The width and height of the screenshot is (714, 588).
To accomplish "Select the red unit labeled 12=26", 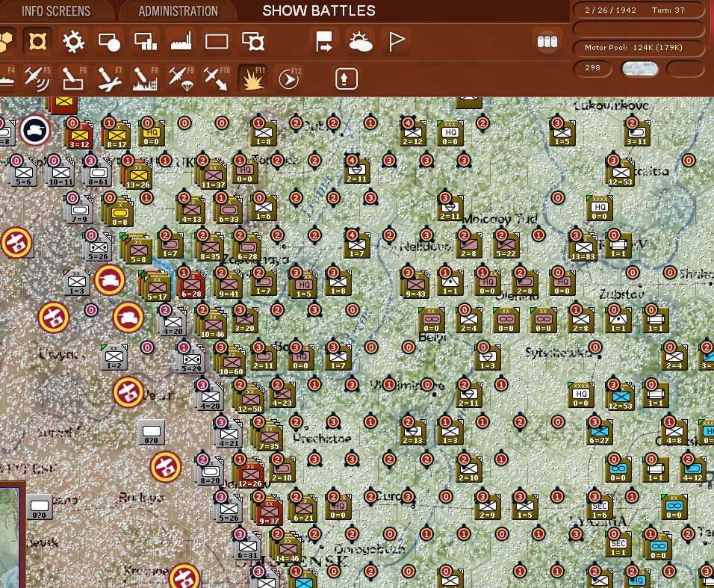I will pyautogui.click(x=249, y=474).
